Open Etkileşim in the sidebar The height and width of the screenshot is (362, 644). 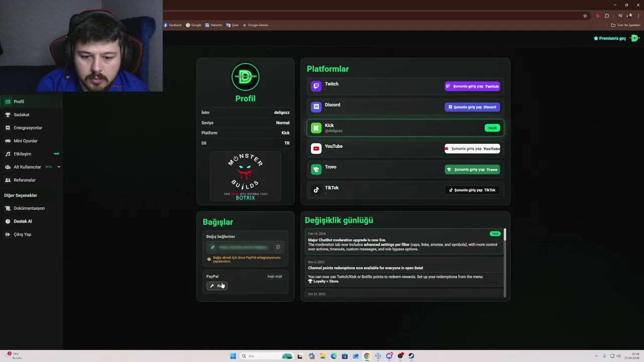click(x=31, y=154)
